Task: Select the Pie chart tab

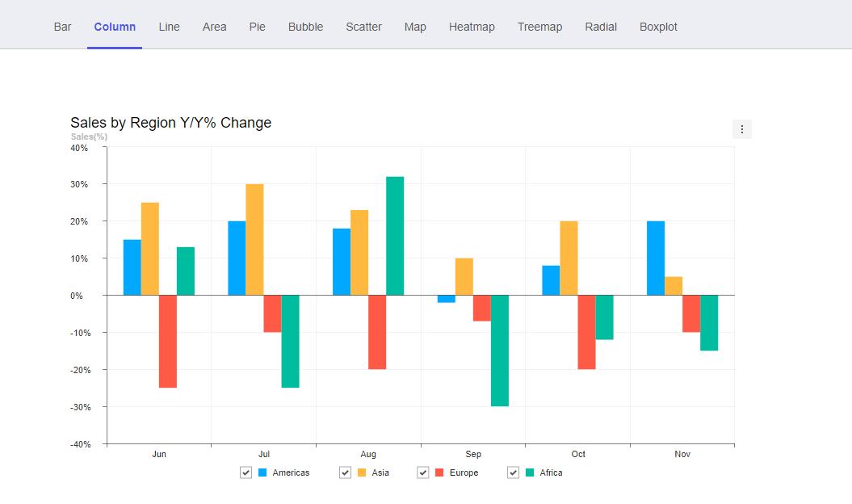Action: point(258,27)
